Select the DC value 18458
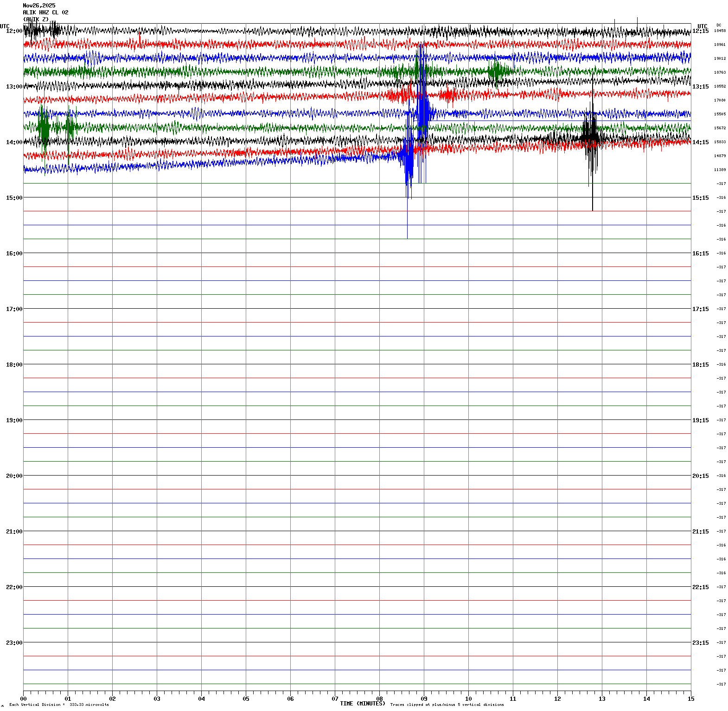The image size is (728, 711). tap(720, 31)
